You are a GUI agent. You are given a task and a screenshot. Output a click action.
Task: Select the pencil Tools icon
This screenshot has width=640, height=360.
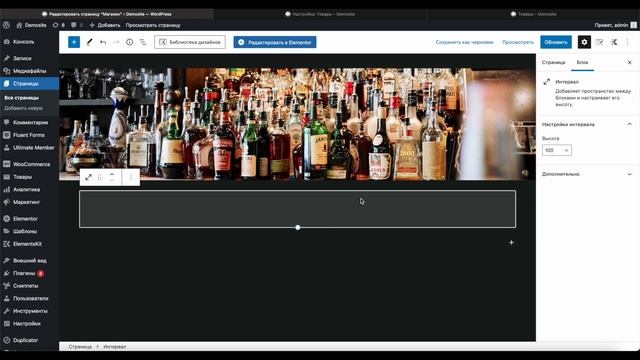pos(89,42)
